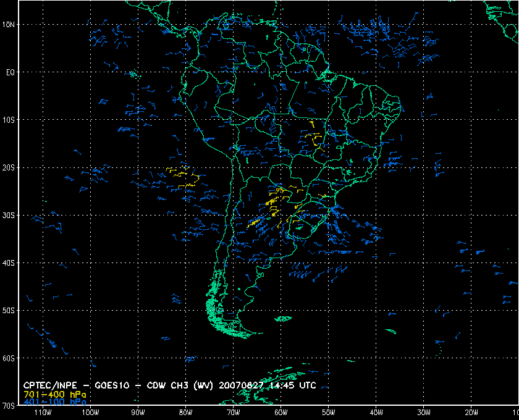Click the blue 401-100 hPa legend entry
The width and height of the screenshot is (519, 420).
point(54,402)
